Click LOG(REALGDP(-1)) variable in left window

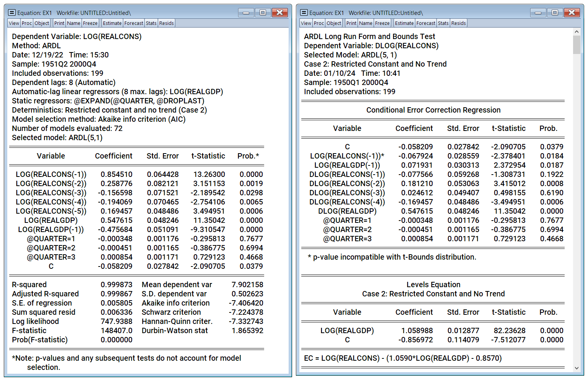point(51,229)
